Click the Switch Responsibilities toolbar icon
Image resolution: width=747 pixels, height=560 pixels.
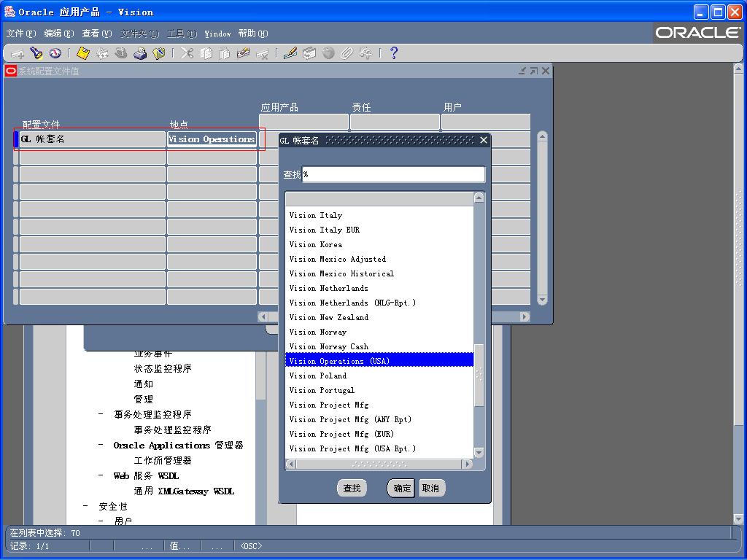(x=121, y=53)
